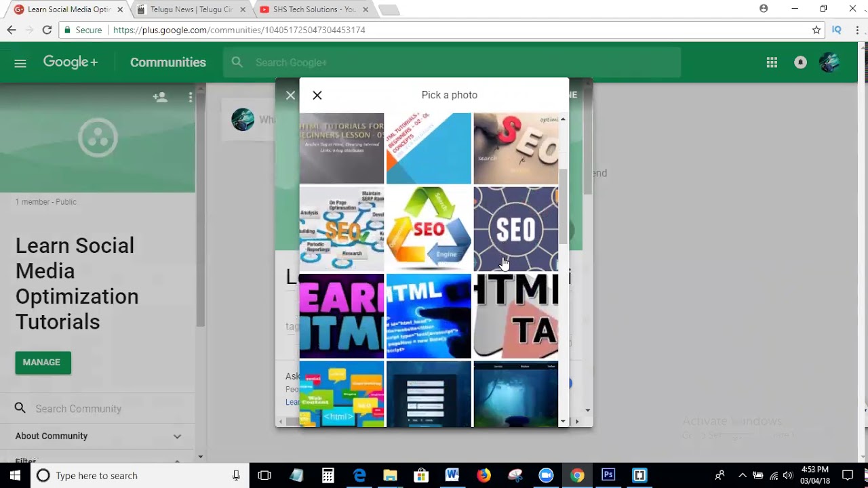This screenshot has height=488, width=868.
Task: Select the SEO recycle arrows photo
Action: [x=429, y=228]
